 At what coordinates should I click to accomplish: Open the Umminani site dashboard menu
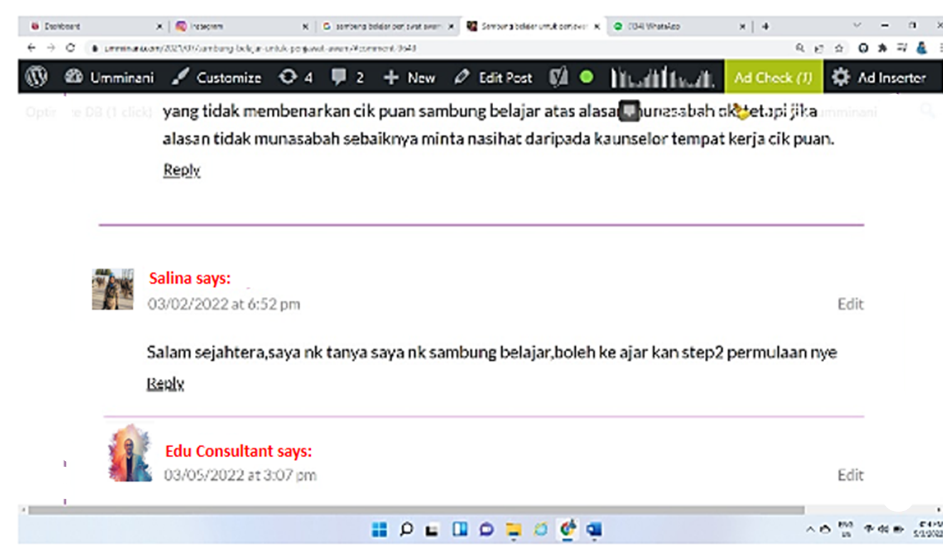point(110,78)
